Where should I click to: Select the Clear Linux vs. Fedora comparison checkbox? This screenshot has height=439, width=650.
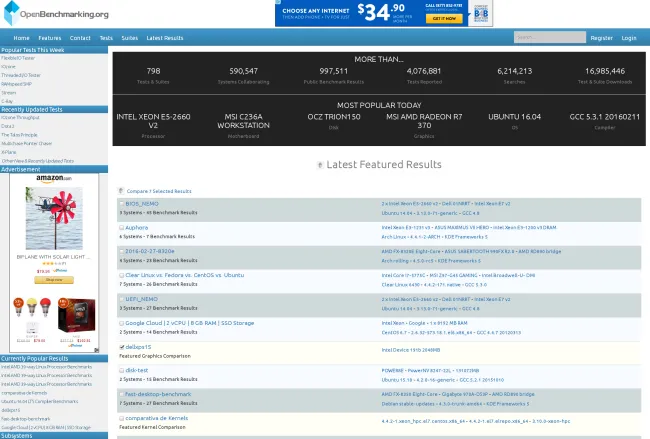(121, 275)
